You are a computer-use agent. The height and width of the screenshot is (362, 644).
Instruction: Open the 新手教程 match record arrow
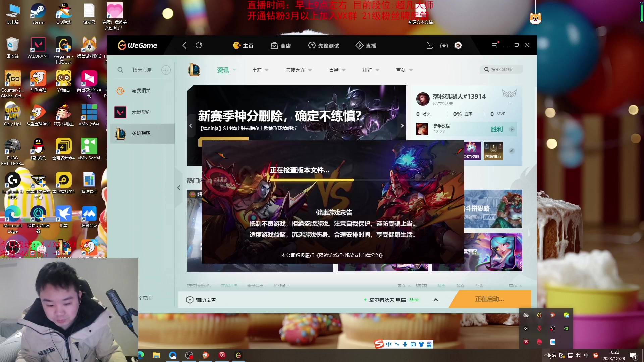[512, 129]
